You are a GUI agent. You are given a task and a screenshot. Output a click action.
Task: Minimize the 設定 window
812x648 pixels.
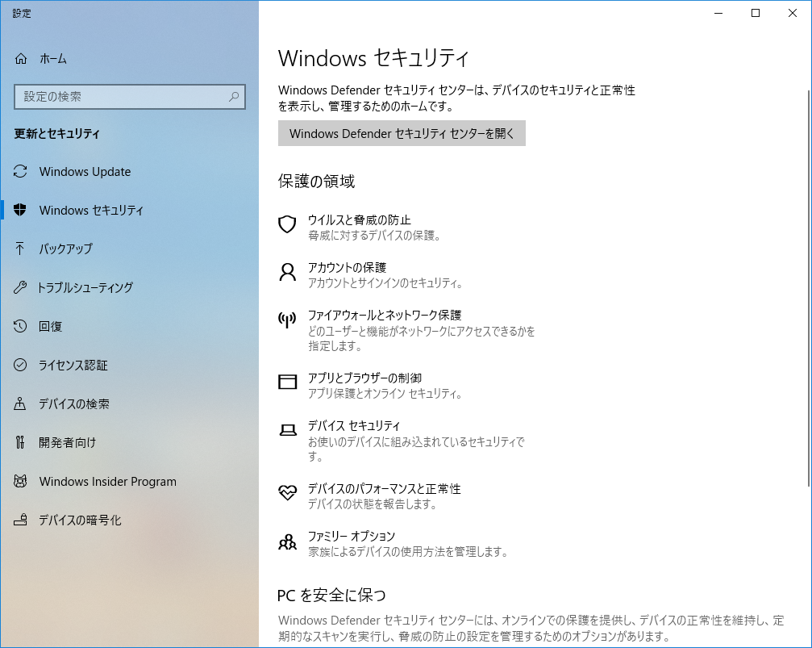pos(718,13)
